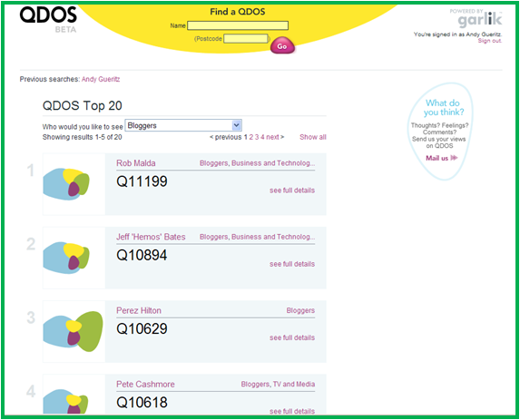Viewport: 520px width, 420px height.
Task: See full details for Jeff 'Hemos' Bates
Action: pyautogui.click(x=292, y=264)
